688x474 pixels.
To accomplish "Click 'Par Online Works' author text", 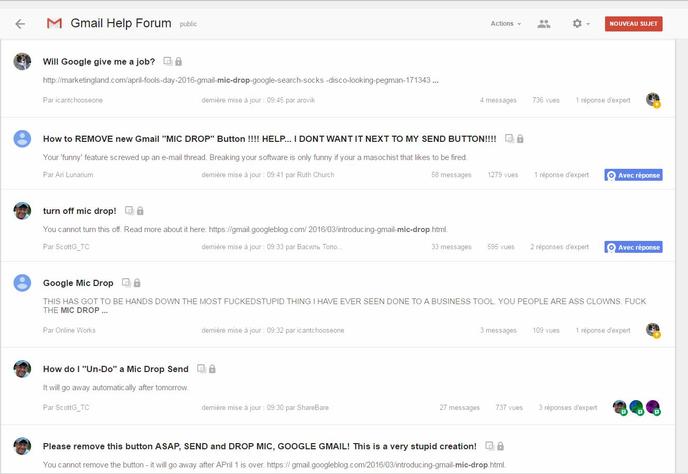I will pos(69,330).
